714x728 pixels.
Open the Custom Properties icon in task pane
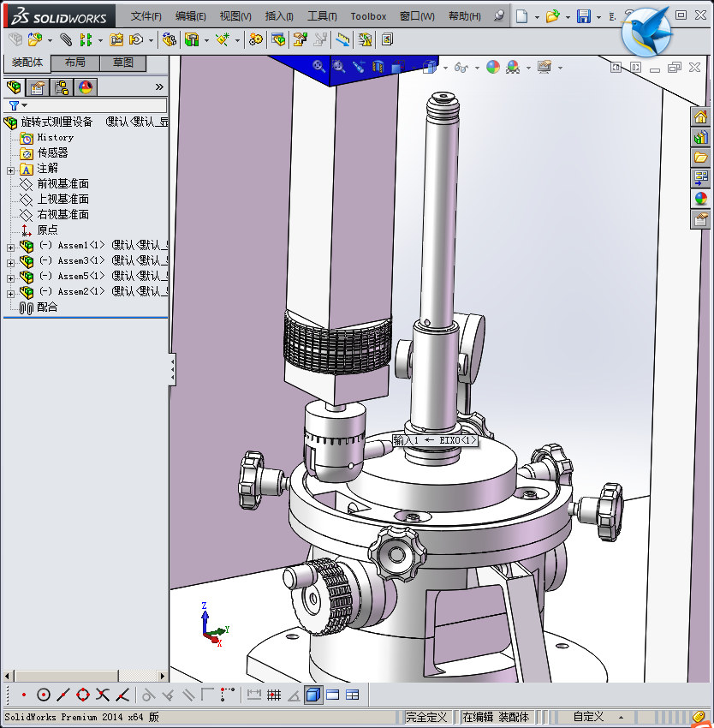pyautogui.click(x=700, y=218)
